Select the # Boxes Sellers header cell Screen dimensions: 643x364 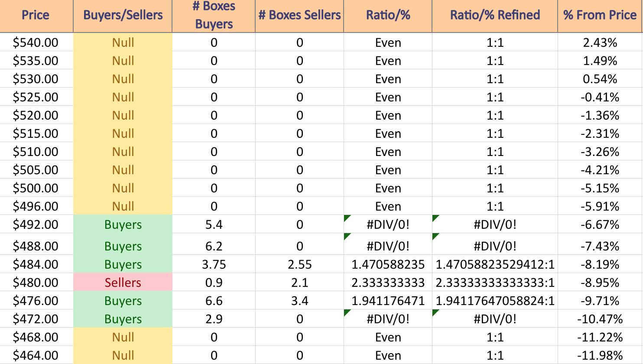pos(299,16)
